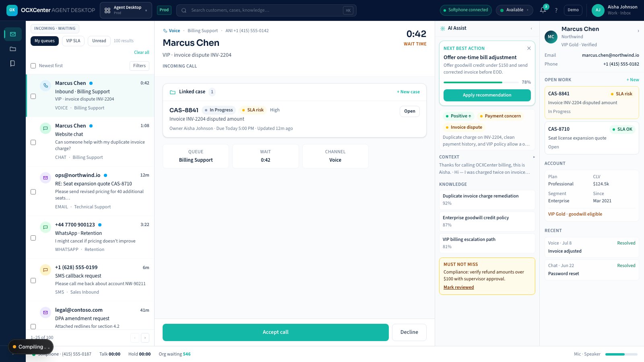Open CAS-8710 open work card
Screen dimensions: 644x362
coord(592,138)
